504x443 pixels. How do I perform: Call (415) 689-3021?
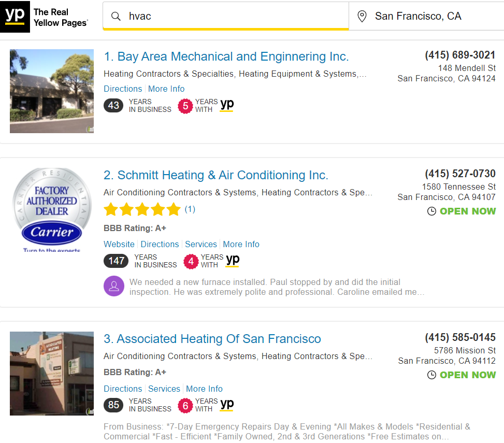coord(460,55)
